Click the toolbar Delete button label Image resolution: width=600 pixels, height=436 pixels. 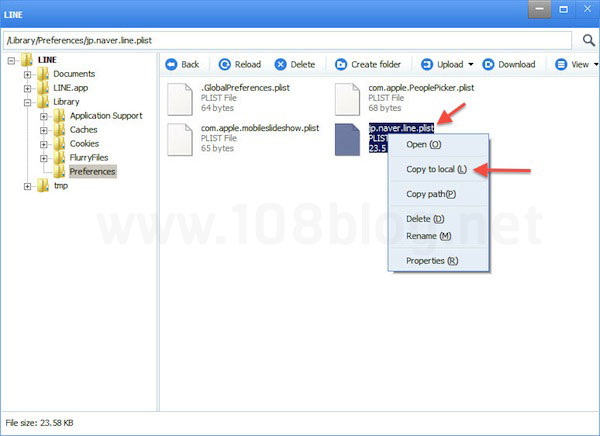(x=303, y=64)
